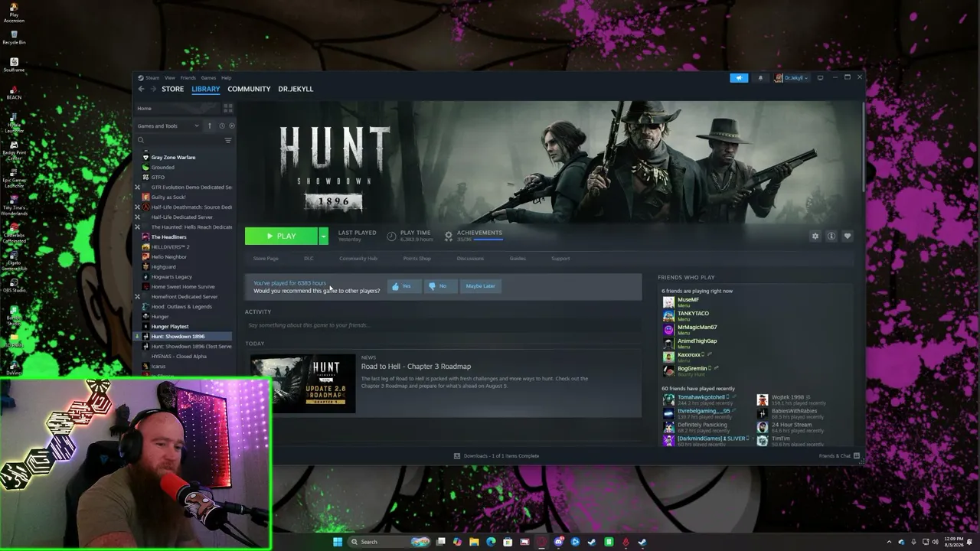Open the View menu
This screenshot has height=551, width=980.
pyautogui.click(x=170, y=77)
